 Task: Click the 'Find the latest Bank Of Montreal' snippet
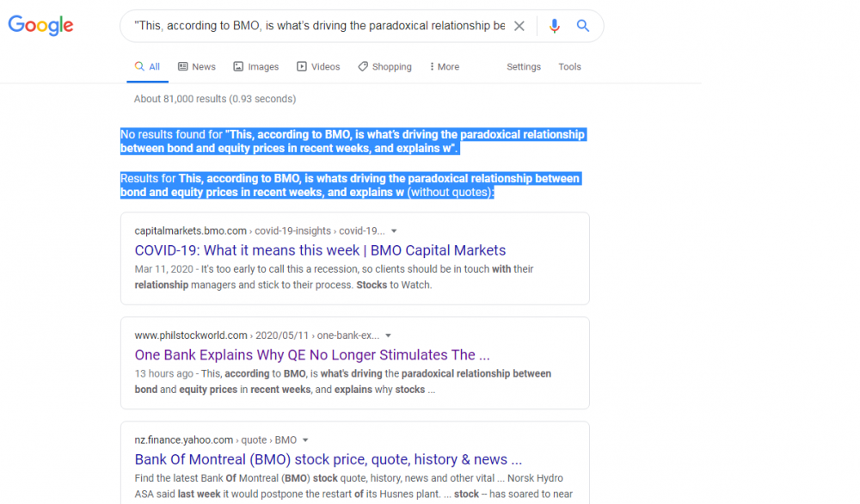(353, 486)
